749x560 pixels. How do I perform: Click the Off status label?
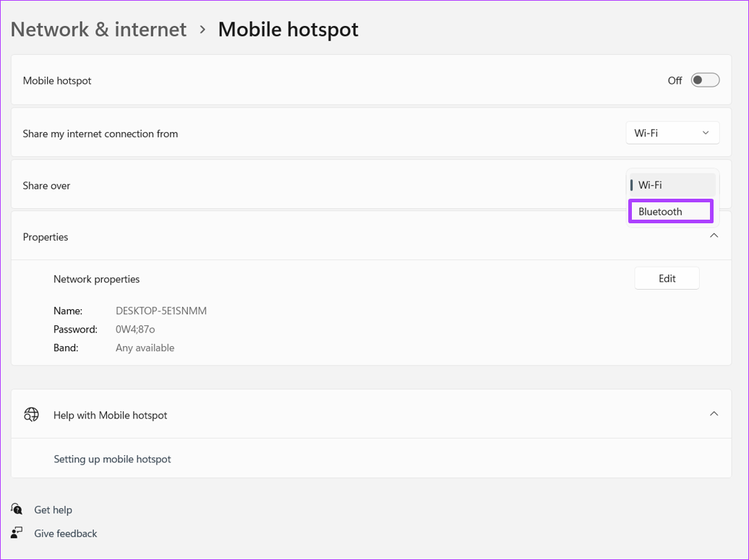[x=675, y=81]
